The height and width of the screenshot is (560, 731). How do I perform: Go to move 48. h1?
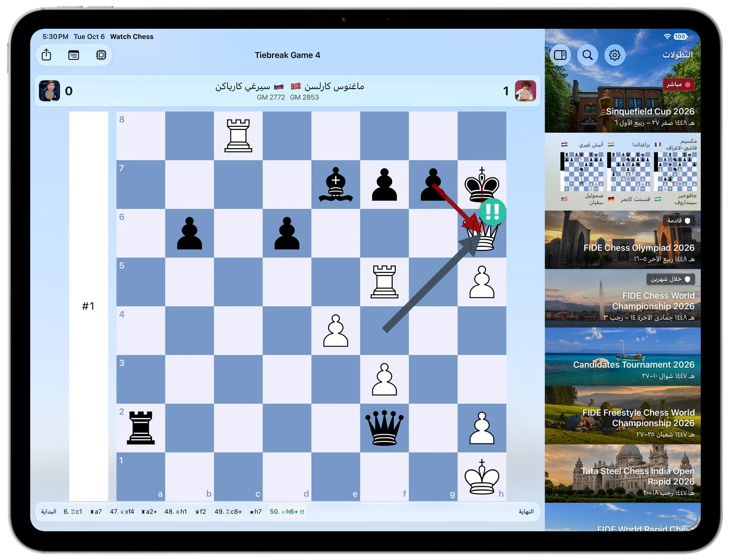coord(175,511)
